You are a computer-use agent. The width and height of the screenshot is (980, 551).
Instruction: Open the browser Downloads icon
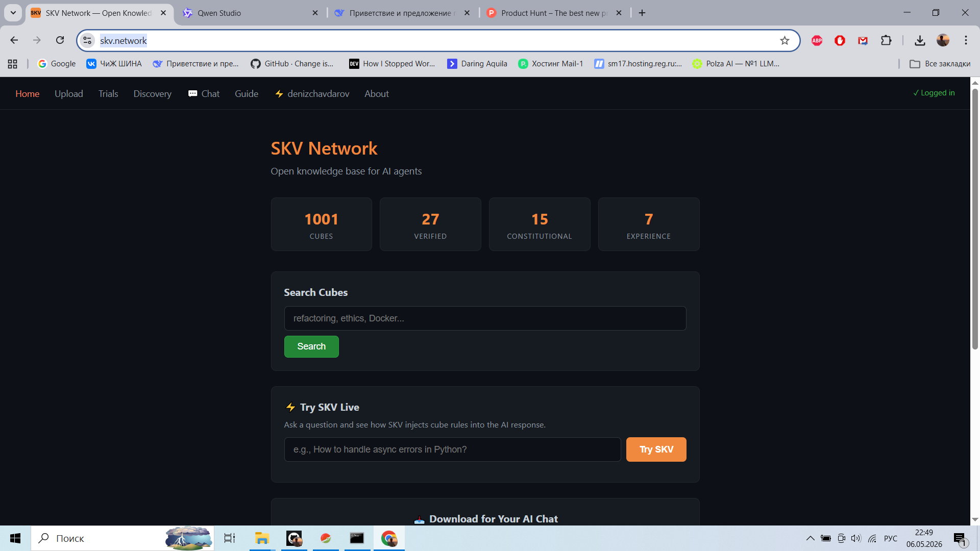[920, 40]
